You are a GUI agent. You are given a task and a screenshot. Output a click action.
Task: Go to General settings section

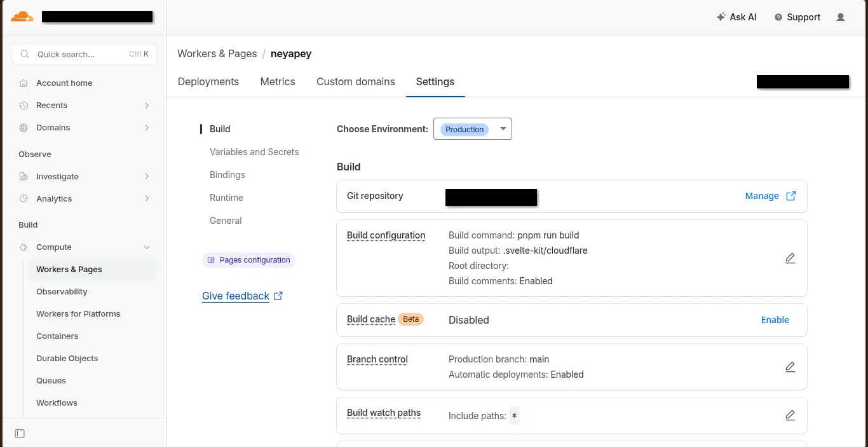pos(226,221)
